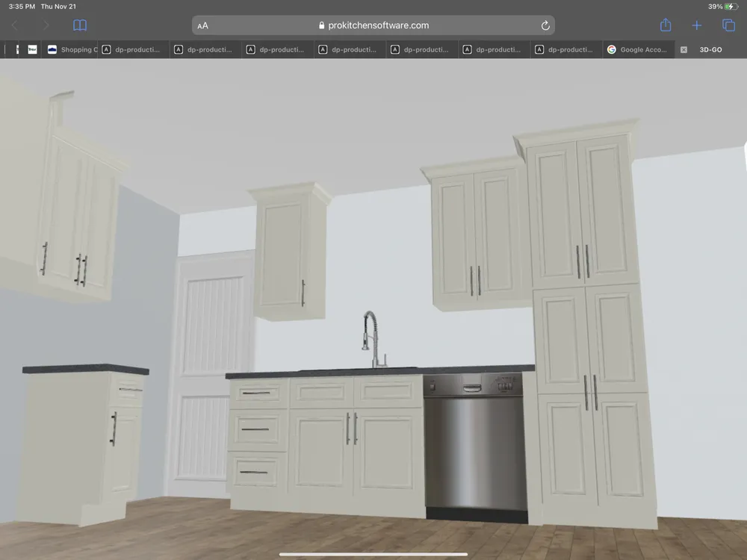Image resolution: width=747 pixels, height=560 pixels.
Task: Reload the page with the refresh icon
Action: (545, 25)
